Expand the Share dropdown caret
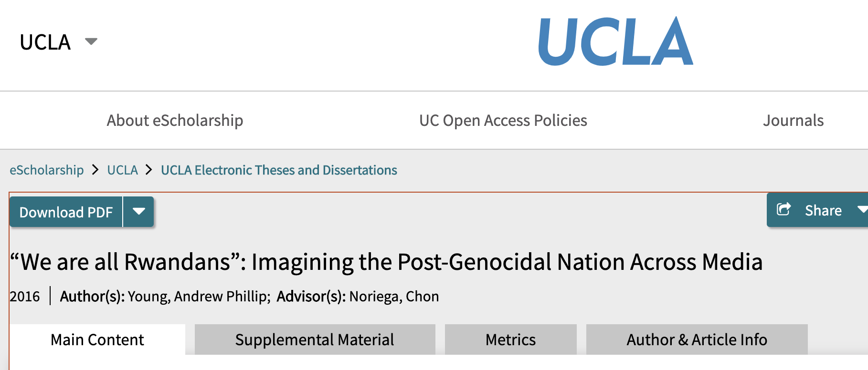 coord(862,209)
